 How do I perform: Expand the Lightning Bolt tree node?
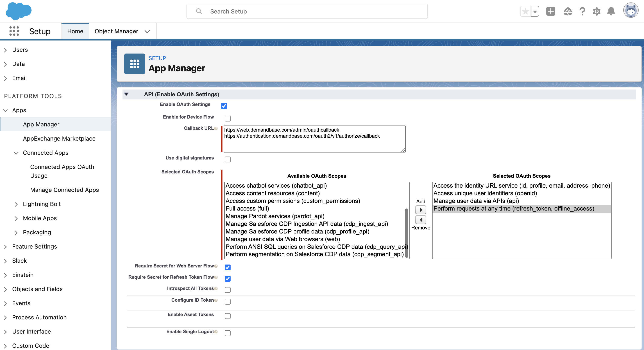[16, 204]
